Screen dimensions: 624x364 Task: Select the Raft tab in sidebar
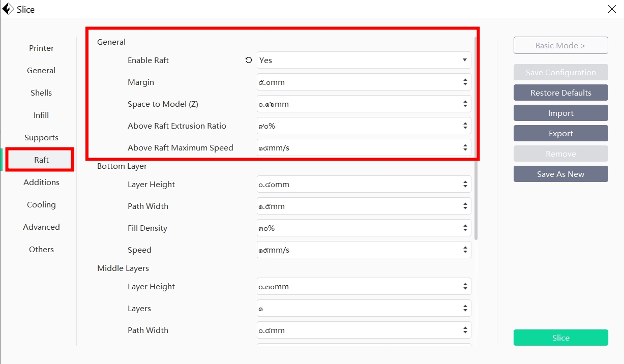[x=41, y=160]
